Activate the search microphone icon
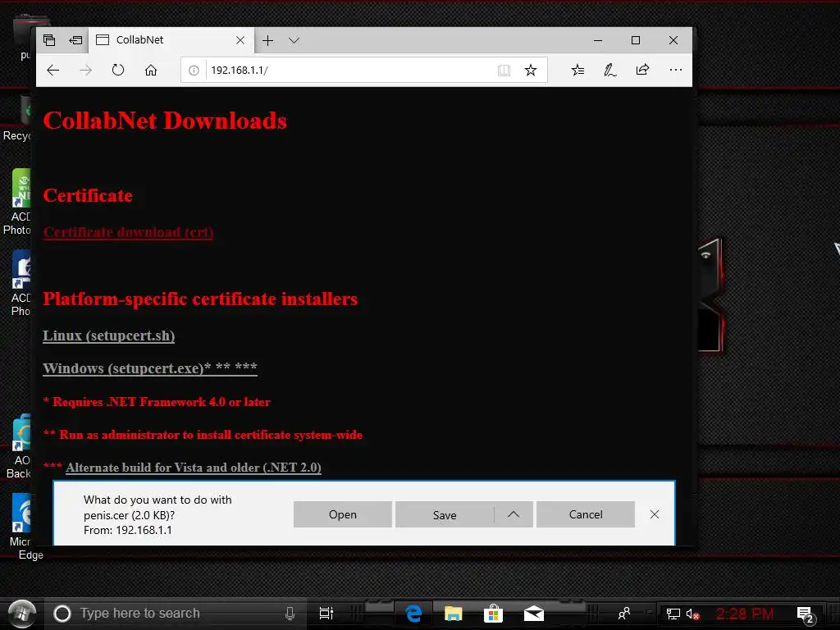Viewport: 840px width, 630px height. (x=290, y=614)
